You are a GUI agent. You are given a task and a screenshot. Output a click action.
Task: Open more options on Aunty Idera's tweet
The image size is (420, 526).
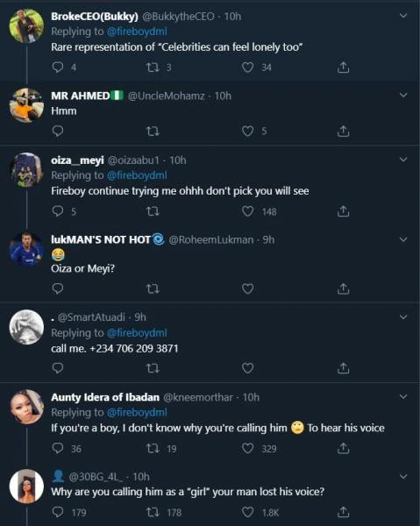click(x=403, y=396)
